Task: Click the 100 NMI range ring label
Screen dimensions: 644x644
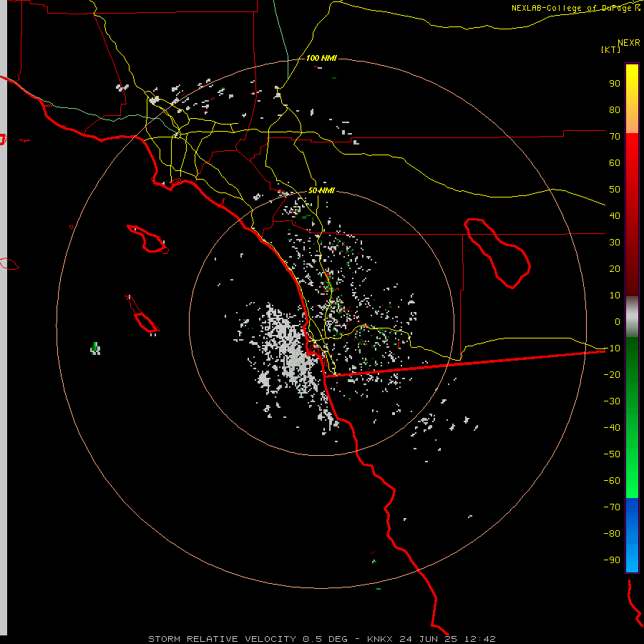Action: (x=321, y=58)
